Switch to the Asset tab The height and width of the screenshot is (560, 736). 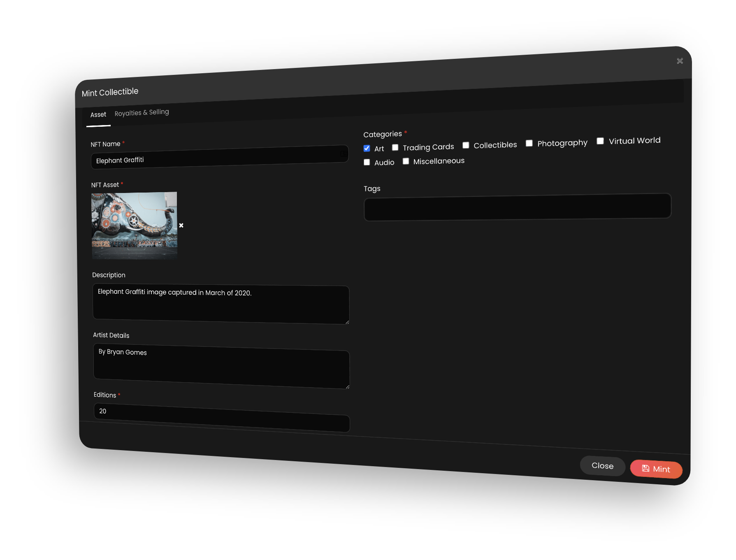[x=98, y=115]
